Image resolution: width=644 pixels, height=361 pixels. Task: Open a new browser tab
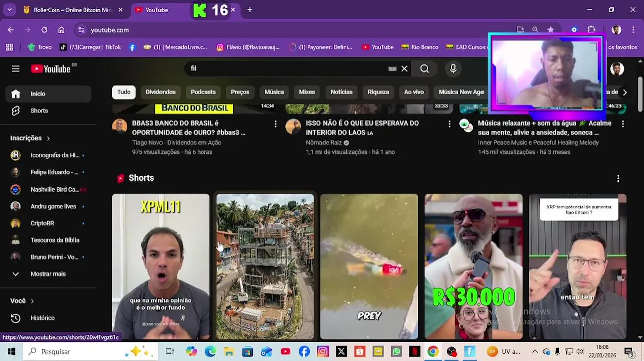tap(250, 10)
